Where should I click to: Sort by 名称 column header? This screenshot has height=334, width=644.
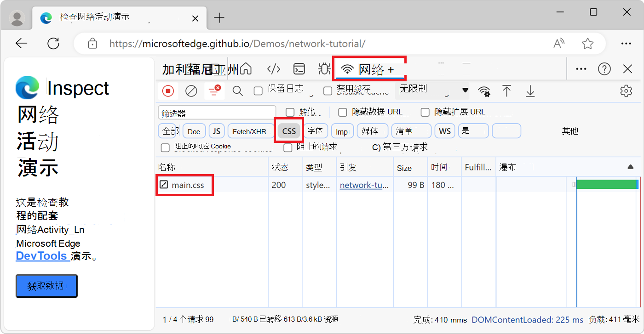(x=212, y=167)
